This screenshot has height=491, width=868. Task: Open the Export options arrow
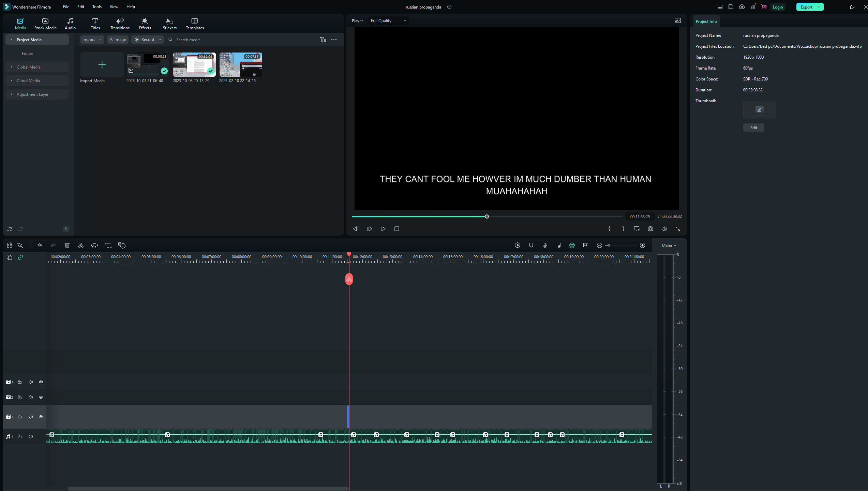click(x=819, y=7)
